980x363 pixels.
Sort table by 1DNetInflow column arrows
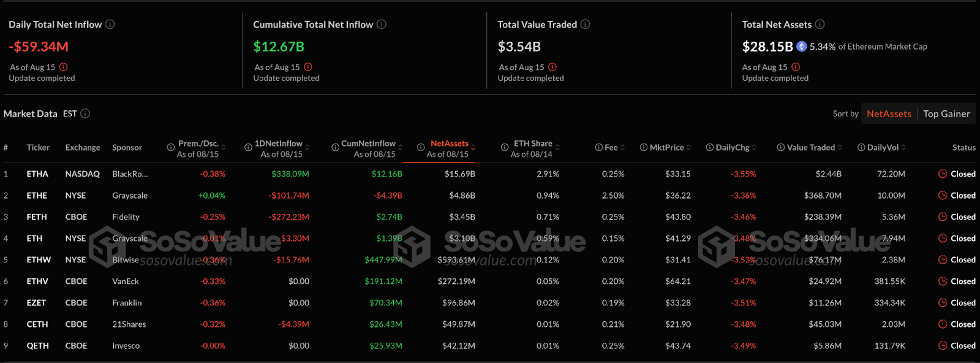(307, 148)
